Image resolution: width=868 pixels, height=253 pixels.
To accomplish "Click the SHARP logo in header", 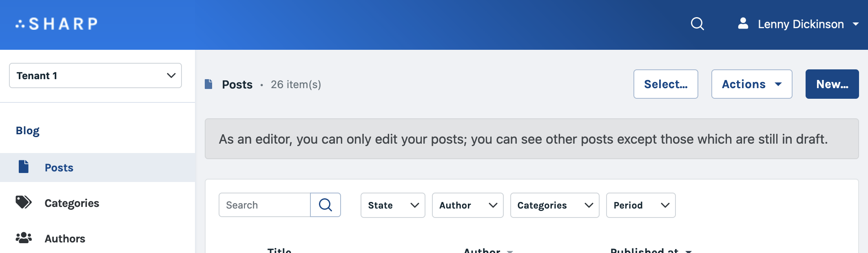I will coord(57,24).
